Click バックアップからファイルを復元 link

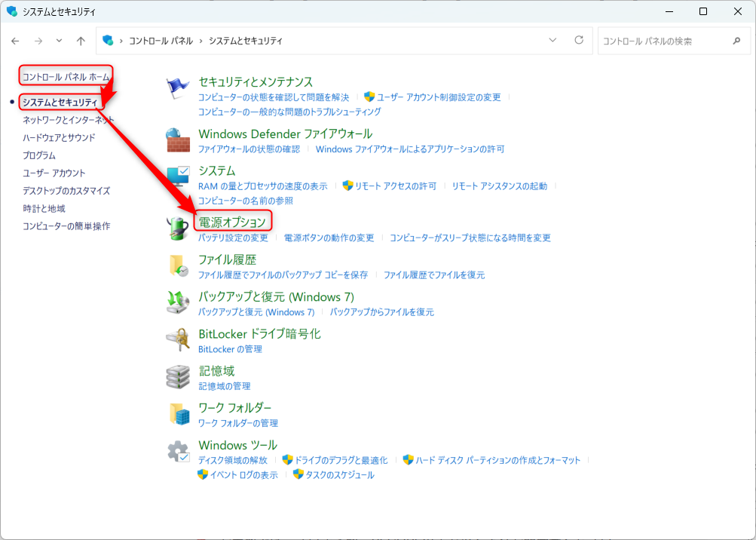point(382,311)
